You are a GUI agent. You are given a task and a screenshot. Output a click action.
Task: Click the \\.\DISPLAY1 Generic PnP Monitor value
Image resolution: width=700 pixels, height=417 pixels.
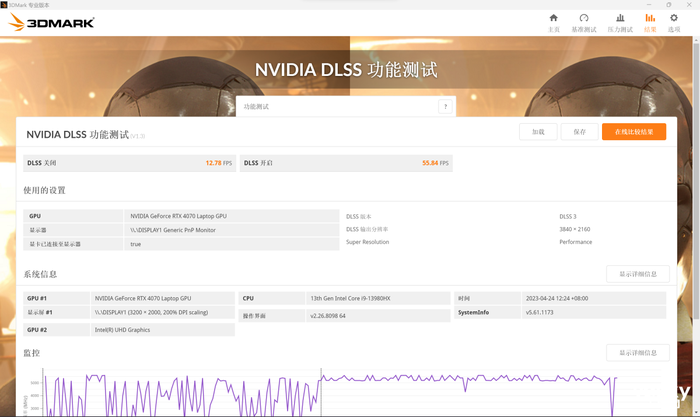232,230
